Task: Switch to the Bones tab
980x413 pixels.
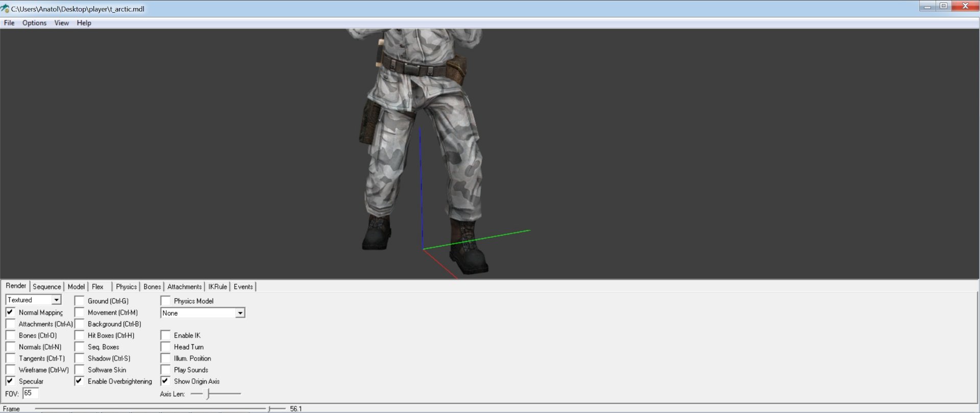Action: tap(152, 287)
